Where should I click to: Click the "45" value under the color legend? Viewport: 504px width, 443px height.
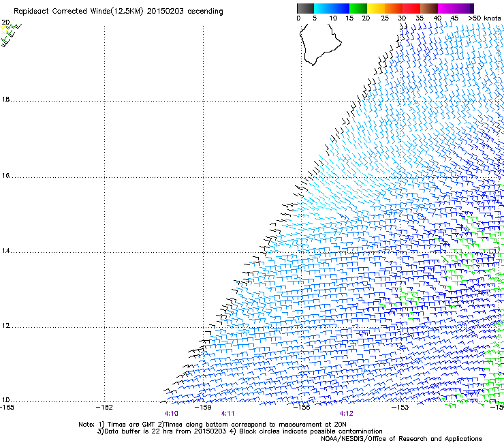(x=454, y=18)
